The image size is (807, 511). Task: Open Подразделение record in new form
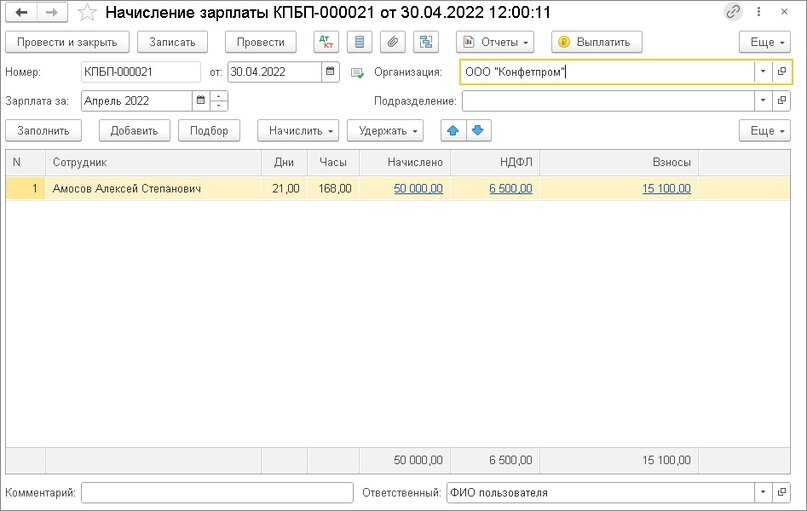click(782, 100)
